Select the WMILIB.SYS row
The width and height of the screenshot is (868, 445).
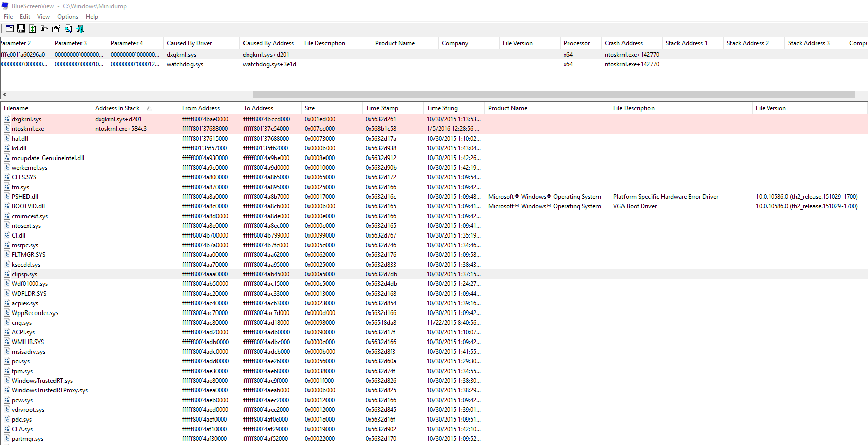(434, 342)
